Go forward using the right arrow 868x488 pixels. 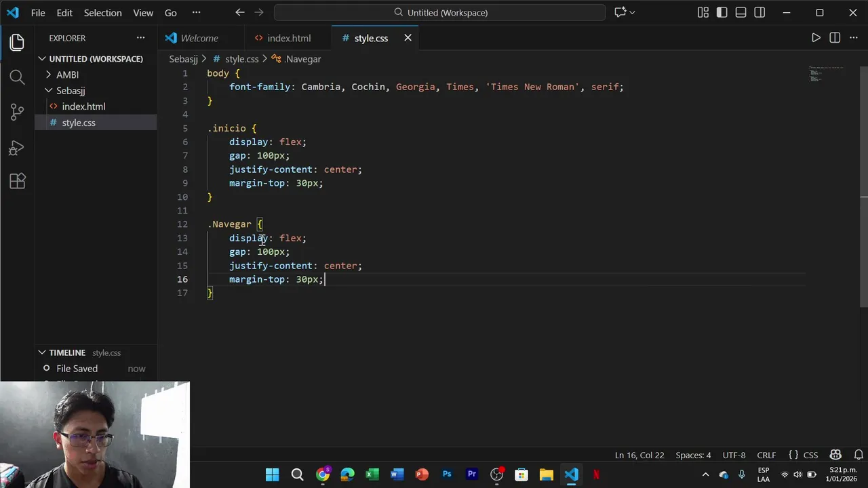tap(258, 12)
